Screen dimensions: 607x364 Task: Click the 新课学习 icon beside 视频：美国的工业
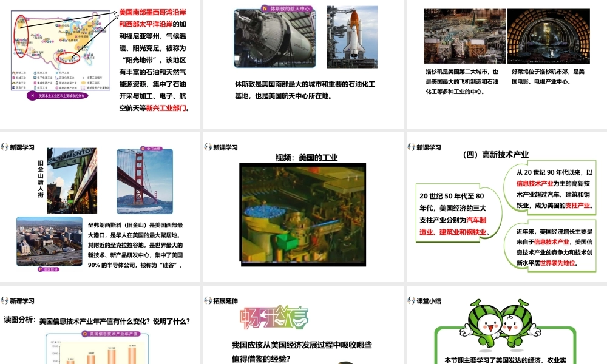(208, 147)
